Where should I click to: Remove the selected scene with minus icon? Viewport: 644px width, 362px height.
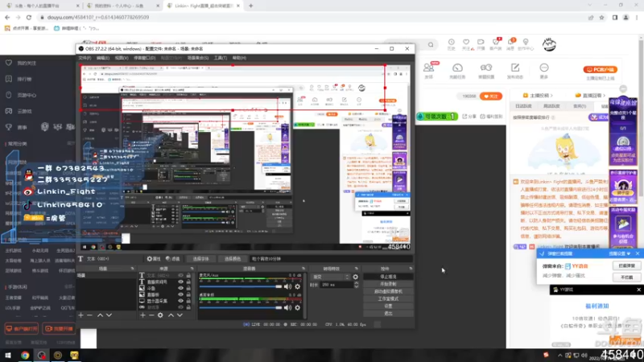(89, 315)
